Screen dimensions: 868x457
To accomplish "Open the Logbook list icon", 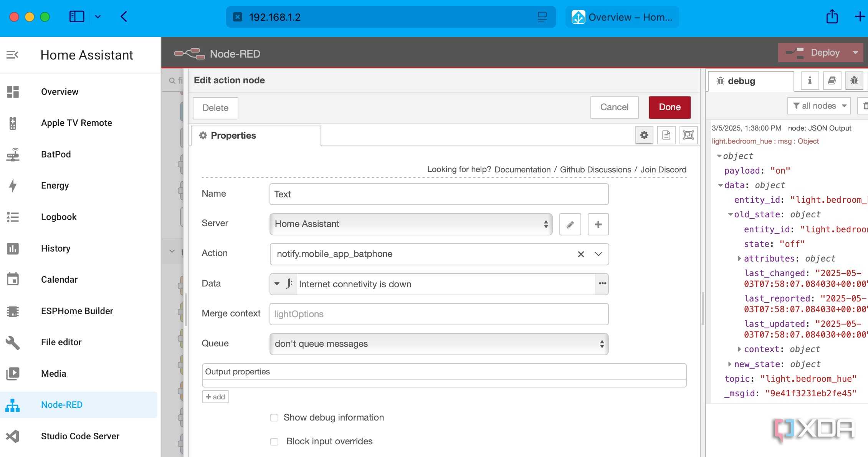I will click(x=13, y=217).
